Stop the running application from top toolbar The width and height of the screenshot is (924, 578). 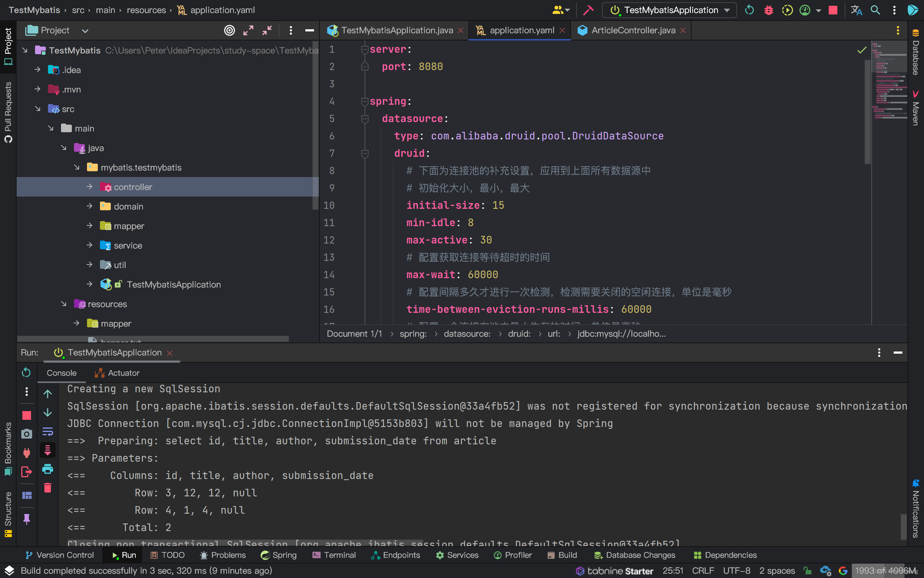pyautogui.click(x=833, y=10)
